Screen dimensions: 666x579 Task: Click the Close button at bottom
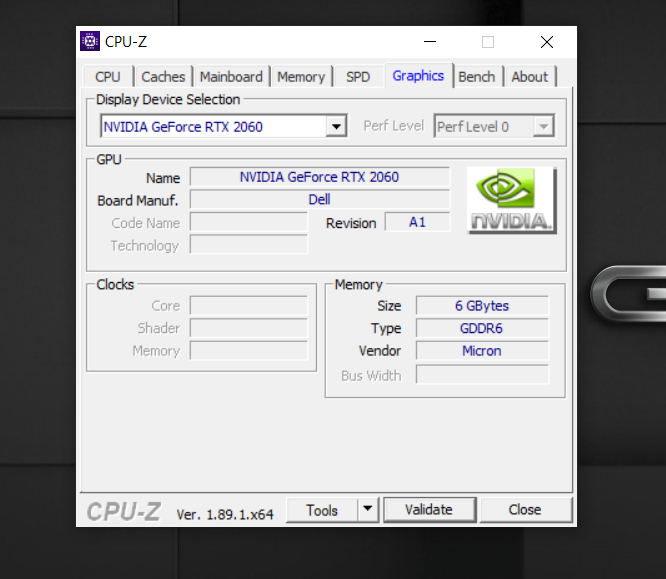(525, 510)
